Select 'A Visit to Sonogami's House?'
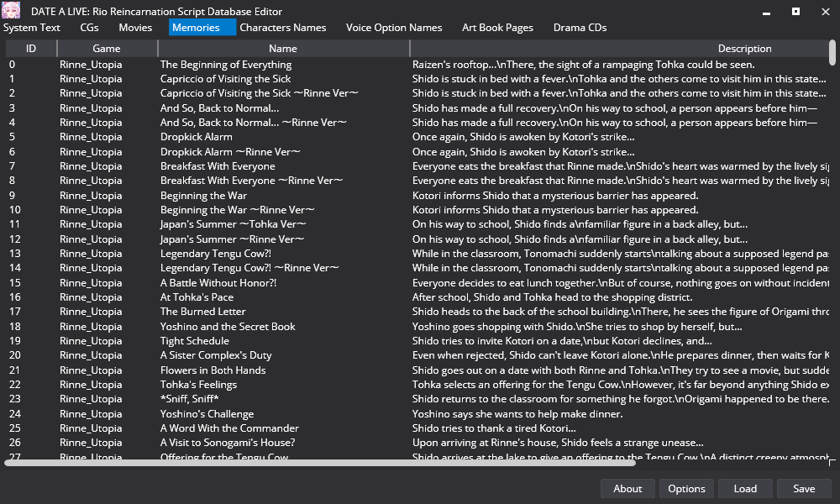Screen dimensions: 840x504 tap(227, 443)
